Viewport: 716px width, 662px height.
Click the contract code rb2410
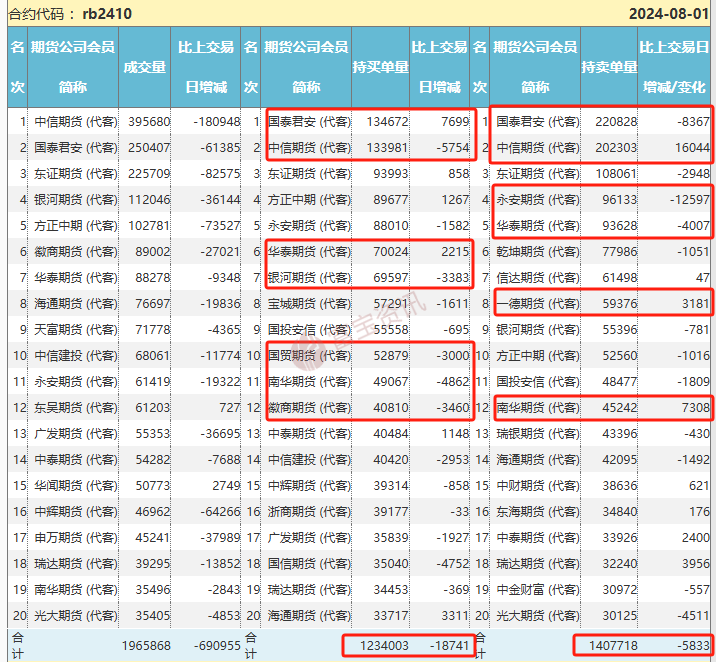[x=107, y=14]
